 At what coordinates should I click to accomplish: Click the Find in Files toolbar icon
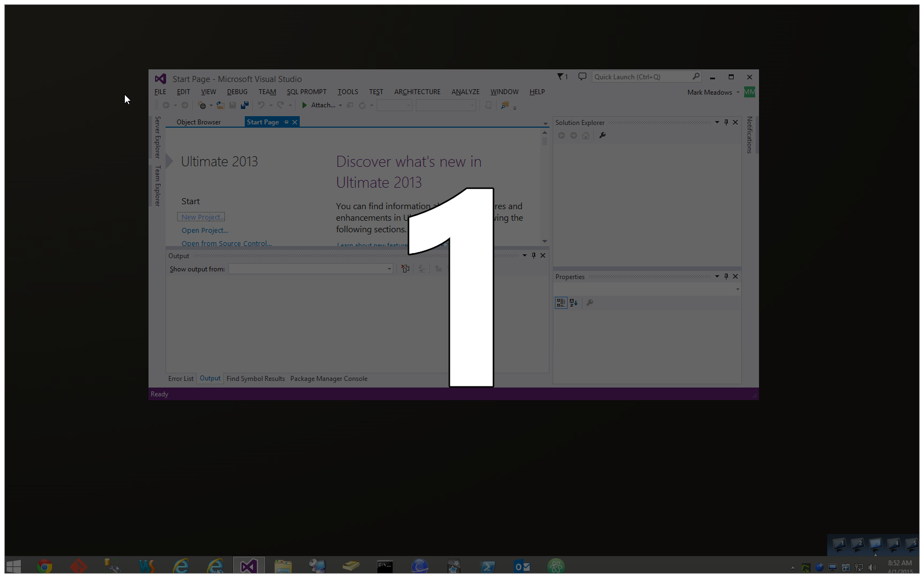coord(505,105)
